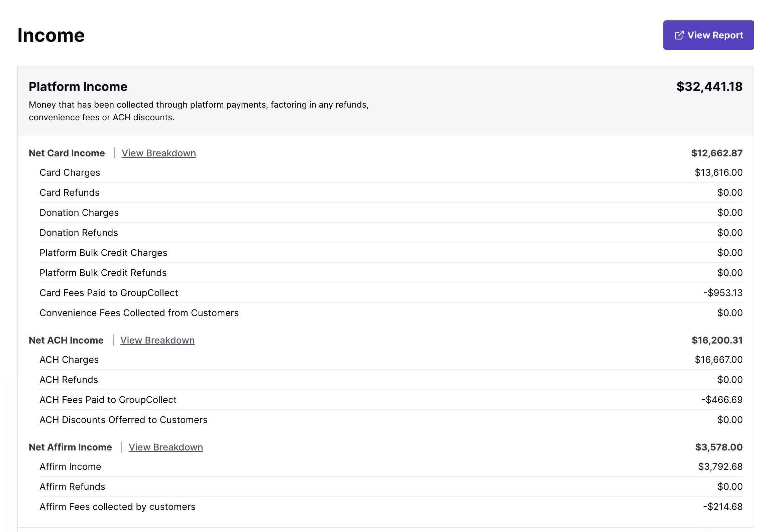Click the Net ACH Income label
This screenshot has width=769, height=532.
point(66,340)
